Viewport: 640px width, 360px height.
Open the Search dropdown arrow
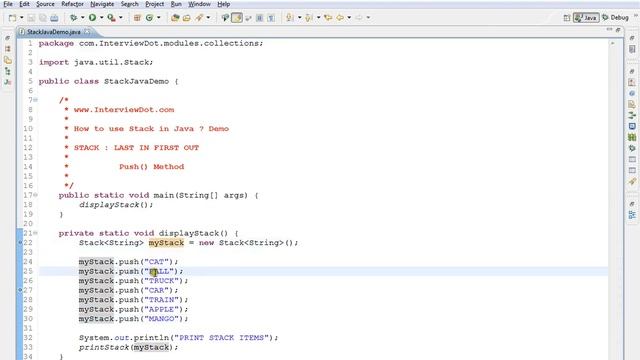tap(208, 18)
